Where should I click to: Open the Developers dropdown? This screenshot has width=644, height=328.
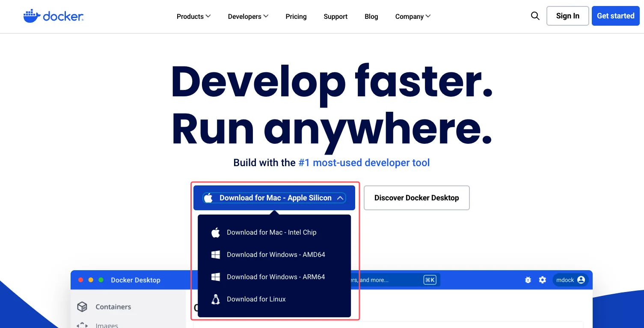248,16
